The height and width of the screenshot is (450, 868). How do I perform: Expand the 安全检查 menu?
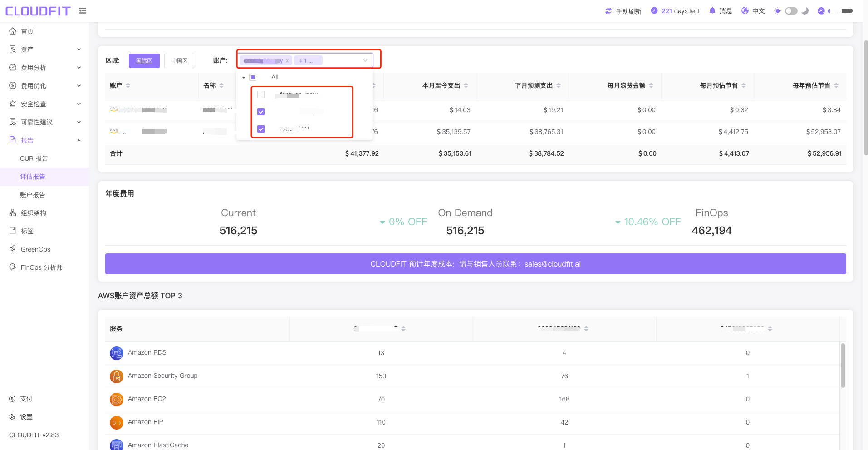pos(44,104)
